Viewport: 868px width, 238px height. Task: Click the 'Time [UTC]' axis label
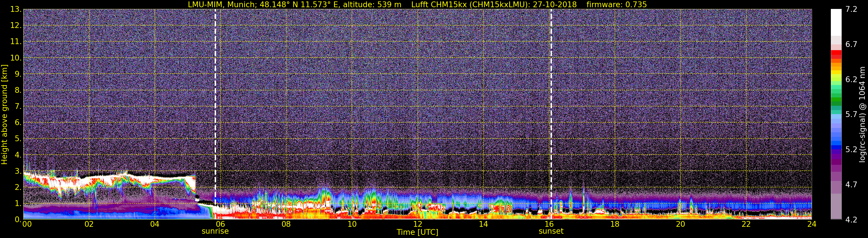[x=417, y=232]
